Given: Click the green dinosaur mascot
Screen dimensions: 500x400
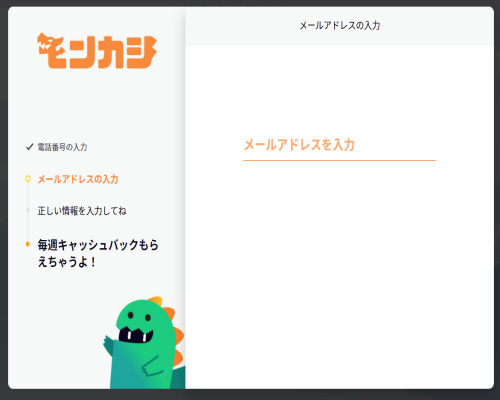Looking at the screenshot, I should (x=144, y=343).
